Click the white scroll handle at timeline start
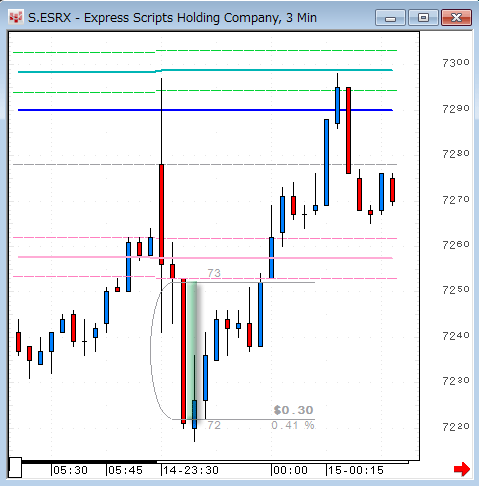479x486 pixels. 15,468
